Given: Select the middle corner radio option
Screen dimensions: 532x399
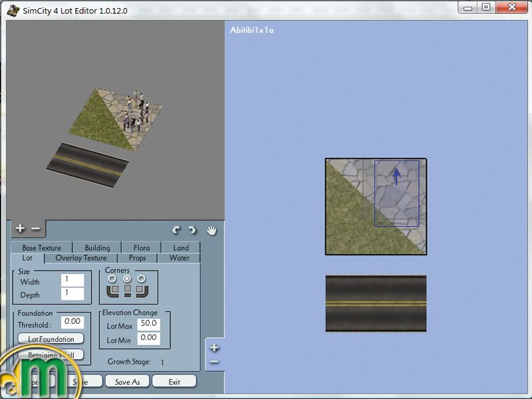Looking at the screenshot, I should tap(127, 279).
